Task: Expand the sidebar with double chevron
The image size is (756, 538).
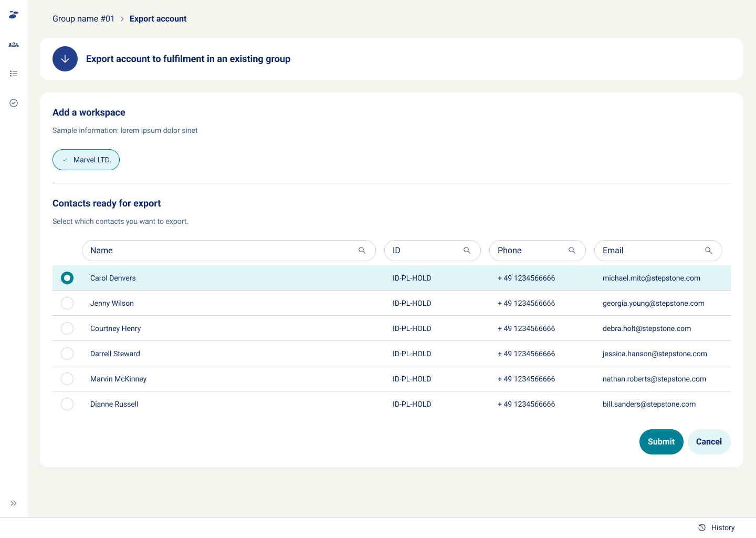Action: pyautogui.click(x=14, y=503)
